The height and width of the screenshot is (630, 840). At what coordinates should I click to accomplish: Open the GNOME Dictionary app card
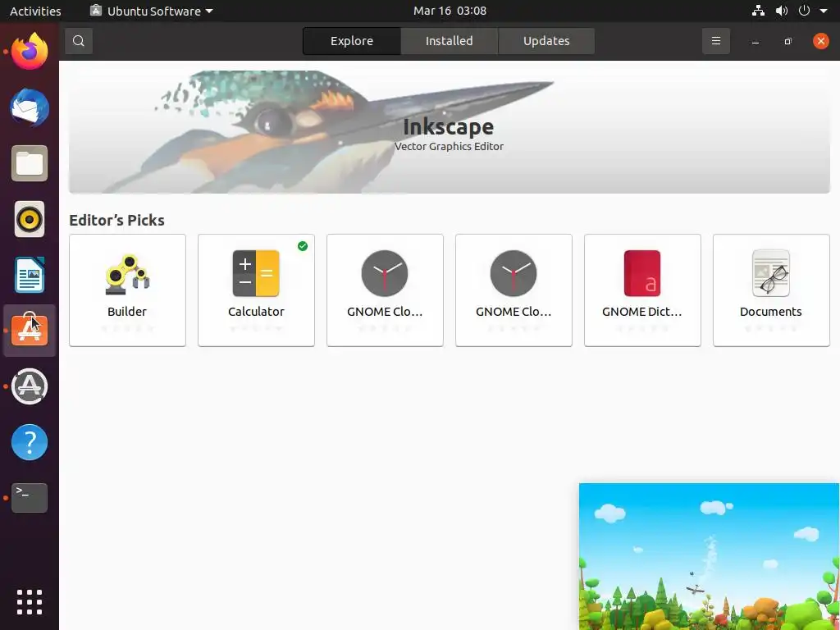tap(642, 290)
